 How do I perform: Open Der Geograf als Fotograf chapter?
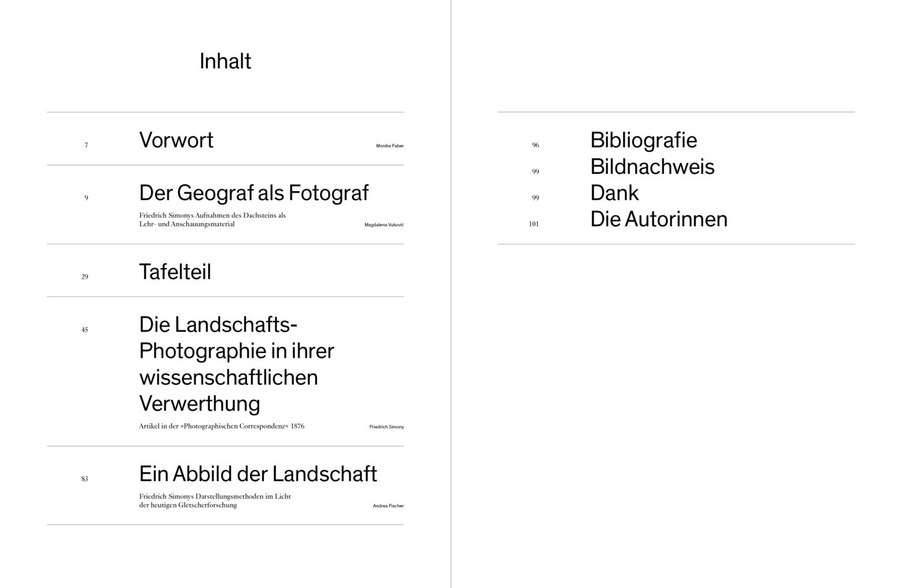point(254,193)
